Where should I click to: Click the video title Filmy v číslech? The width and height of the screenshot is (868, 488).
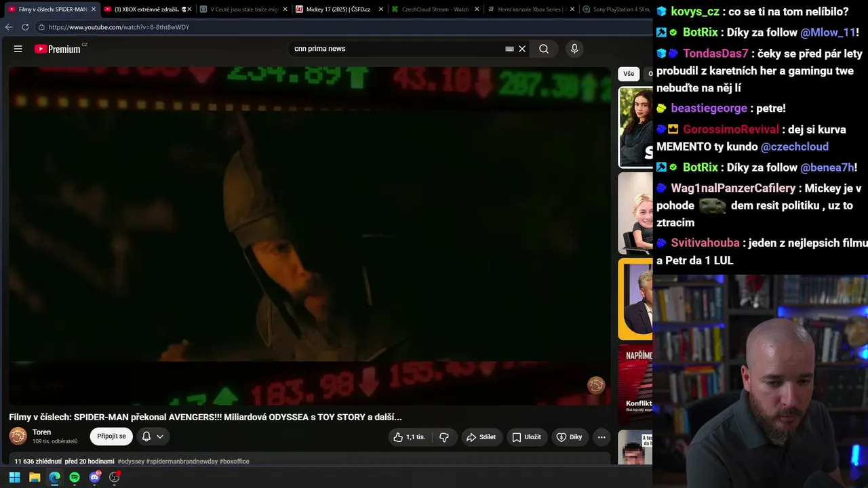click(205, 418)
